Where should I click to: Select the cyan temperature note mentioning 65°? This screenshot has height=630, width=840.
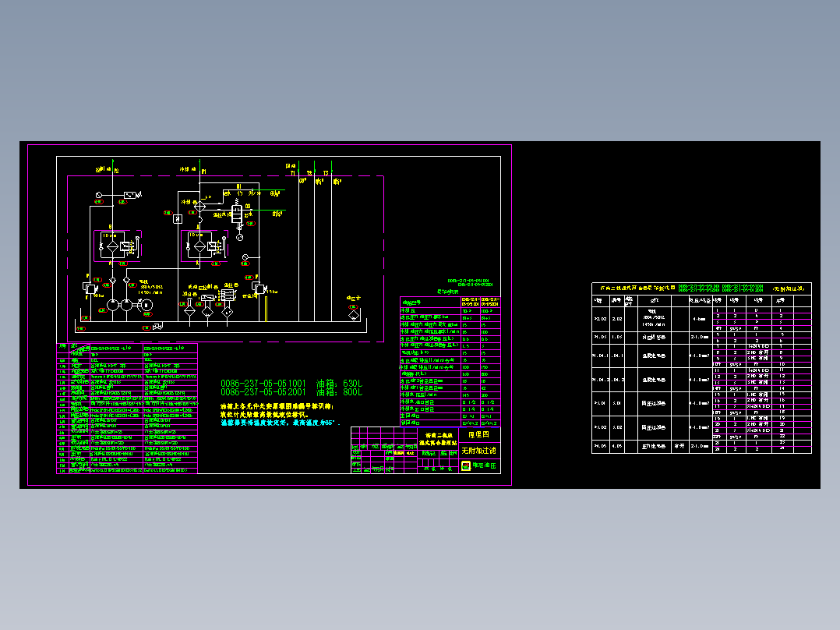click(x=281, y=423)
